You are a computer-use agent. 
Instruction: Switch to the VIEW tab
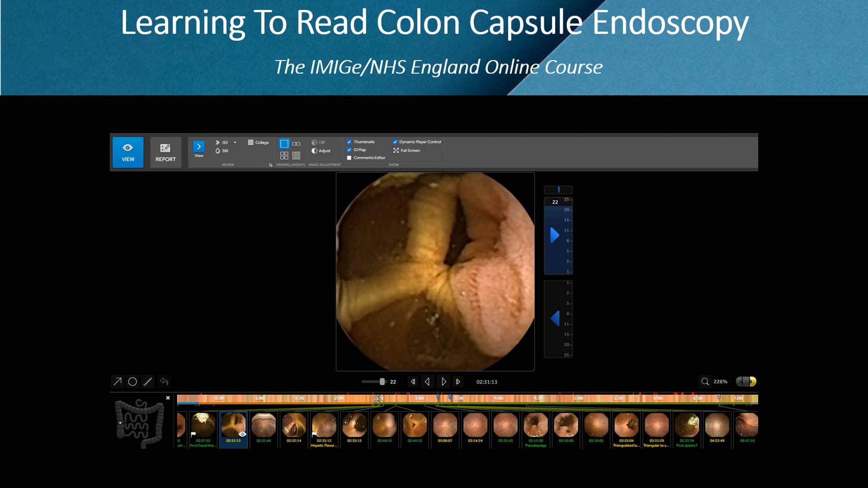pyautogui.click(x=128, y=152)
